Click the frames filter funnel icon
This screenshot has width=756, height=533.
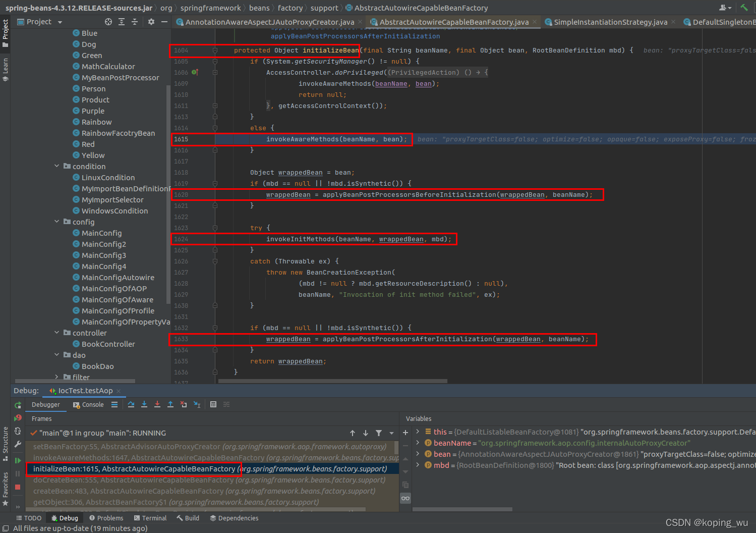click(x=379, y=433)
